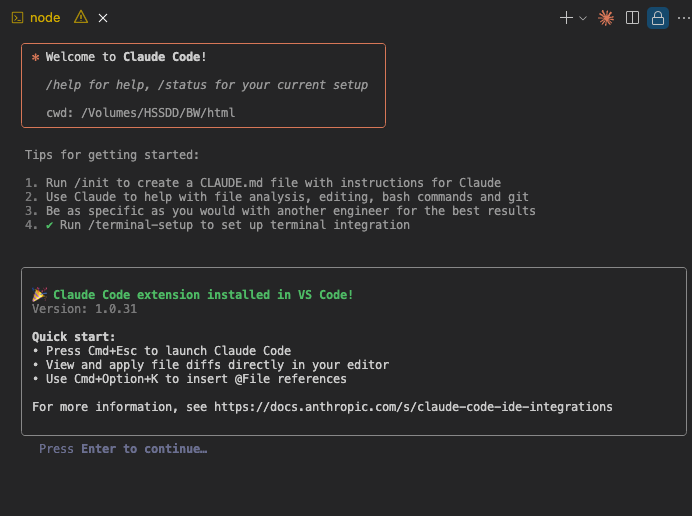Open the docs.anthropic.com IDE integrations link
This screenshot has height=516, width=692.
(x=413, y=407)
